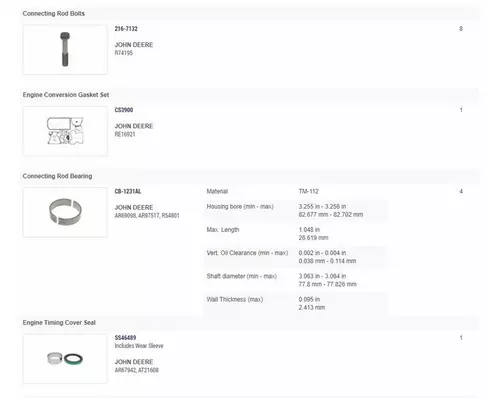
Task: Click the 3.063 in - 3.064 in value
Action: [322, 276]
